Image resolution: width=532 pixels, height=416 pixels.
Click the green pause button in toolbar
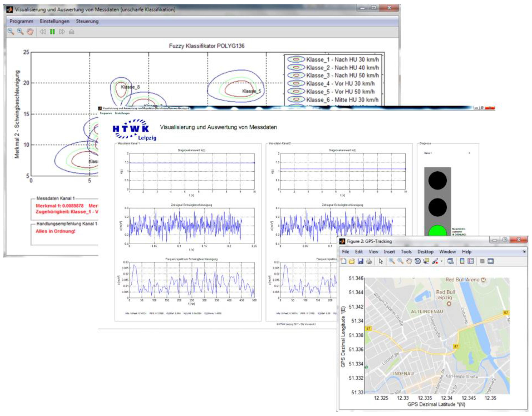click(52, 32)
